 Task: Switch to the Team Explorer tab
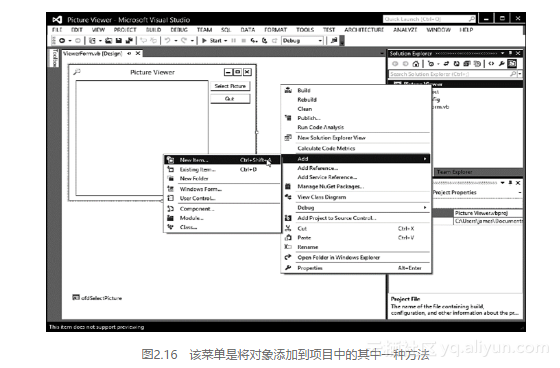coord(454,172)
